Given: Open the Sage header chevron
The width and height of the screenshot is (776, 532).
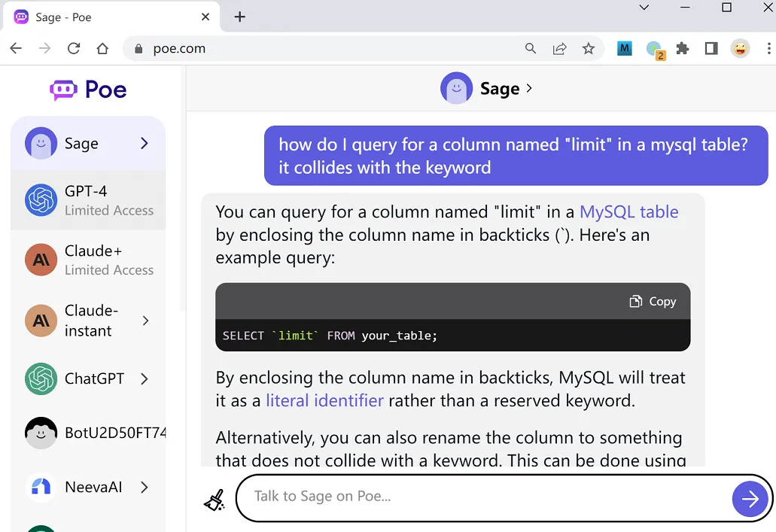Looking at the screenshot, I should point(529,88).
